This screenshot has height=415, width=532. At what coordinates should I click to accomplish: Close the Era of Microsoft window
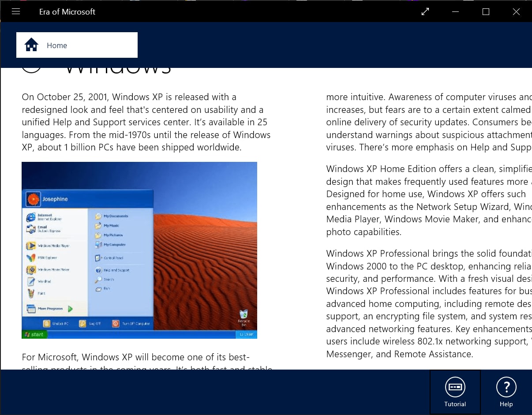pyautogui.click(x=516, y=12)
